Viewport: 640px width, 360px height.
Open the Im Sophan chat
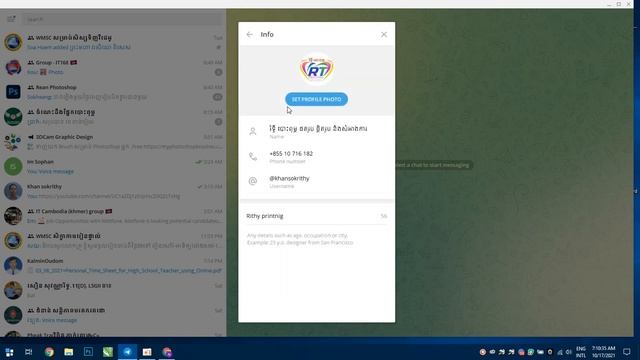click(x=113, y=167)
